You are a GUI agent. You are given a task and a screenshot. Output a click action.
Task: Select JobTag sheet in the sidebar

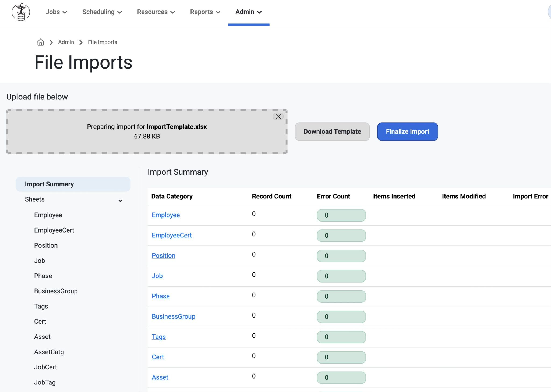pyautogui.click(x=45, y=382)
